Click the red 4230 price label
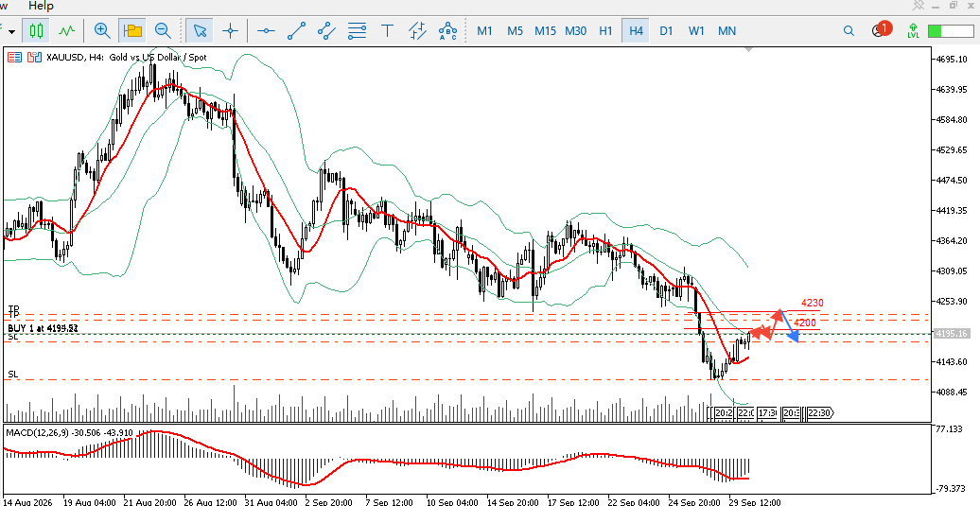The image size is (980, 506). coord(813,303)
